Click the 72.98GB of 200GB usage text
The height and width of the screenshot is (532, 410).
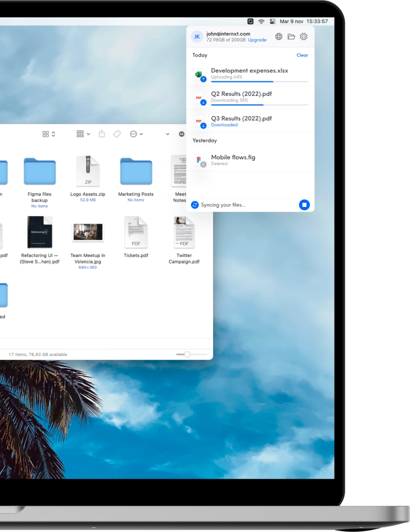[226, 40]
